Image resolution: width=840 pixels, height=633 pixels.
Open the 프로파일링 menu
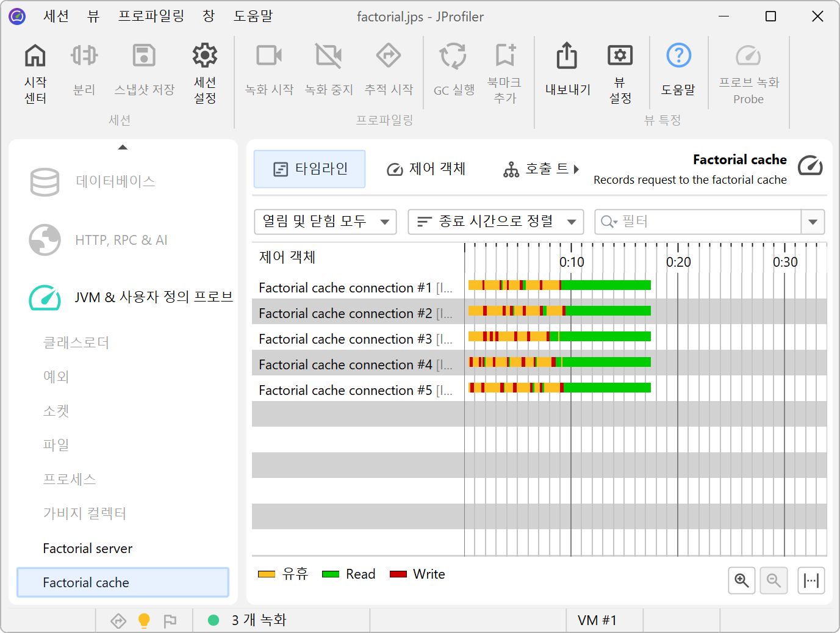[151, 16]
